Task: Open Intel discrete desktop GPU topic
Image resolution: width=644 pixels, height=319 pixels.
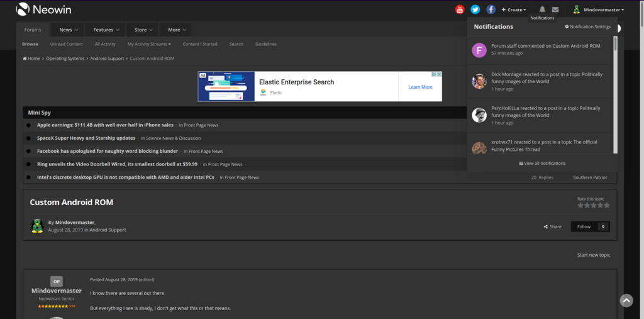Action: click(125, 177)
